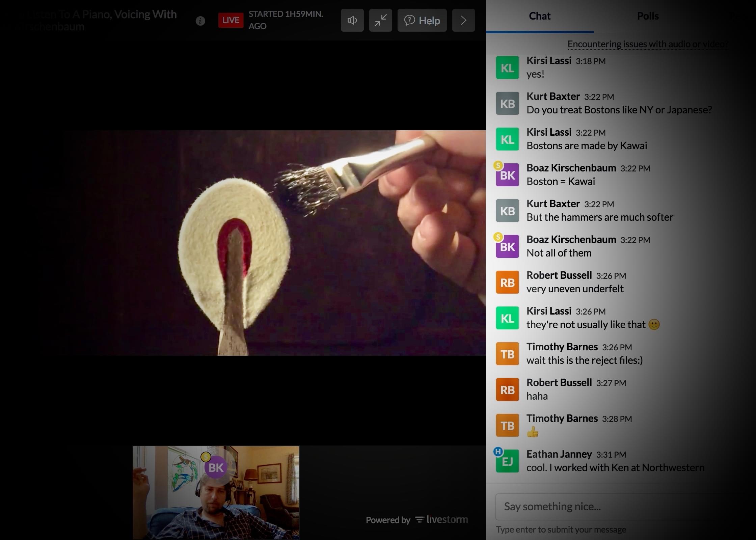Mute the webinar audio speaker icon
756x540 pixels.
pyautogui.click(x=352, y=21)
